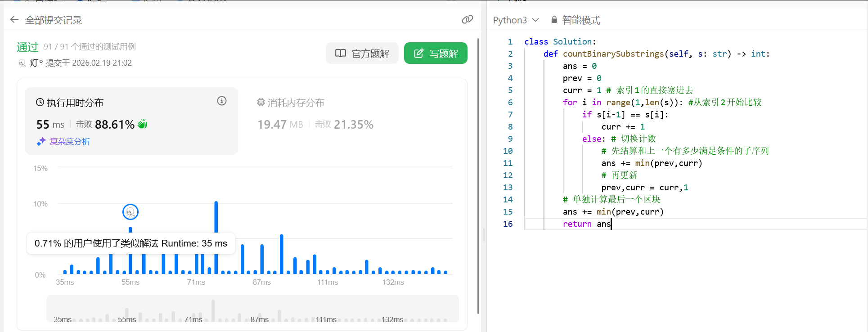868x332 pixels.
Task: Click the clapping hands icon after 88.61%
Action: click(143, 124)
